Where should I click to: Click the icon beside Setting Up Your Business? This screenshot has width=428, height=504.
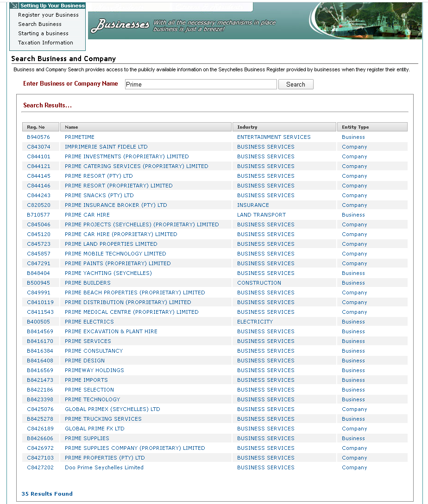pyautogui.click(x=15, y=6)
